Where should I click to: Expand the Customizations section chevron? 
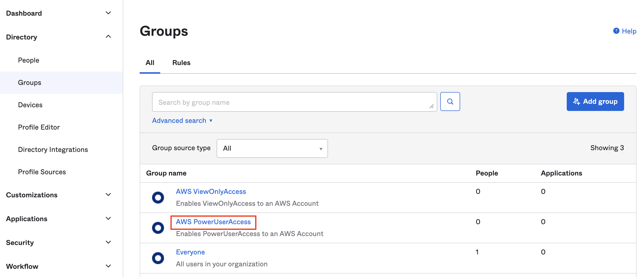108,194
